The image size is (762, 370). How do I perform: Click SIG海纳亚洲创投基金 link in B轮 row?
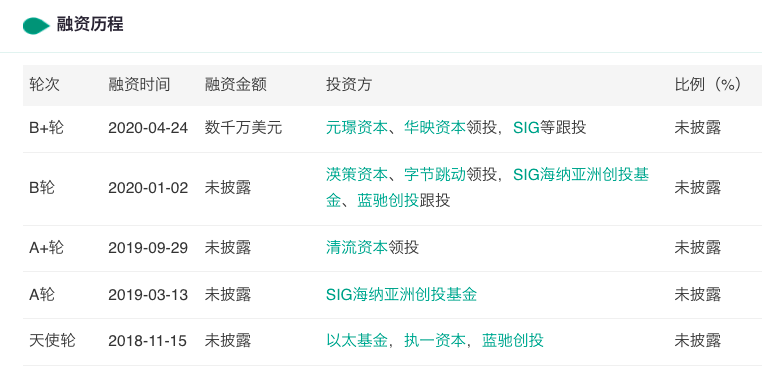(x=487, y=187)
